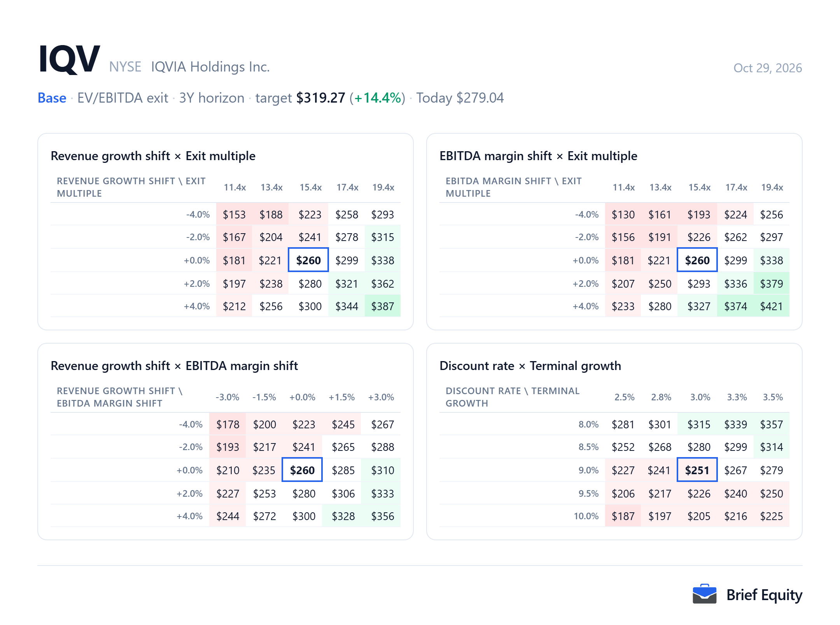840x625 pixels.
Task: Click the Revenue growth shift × EBITDA margin shift title
Action: [x=174, y=366]
